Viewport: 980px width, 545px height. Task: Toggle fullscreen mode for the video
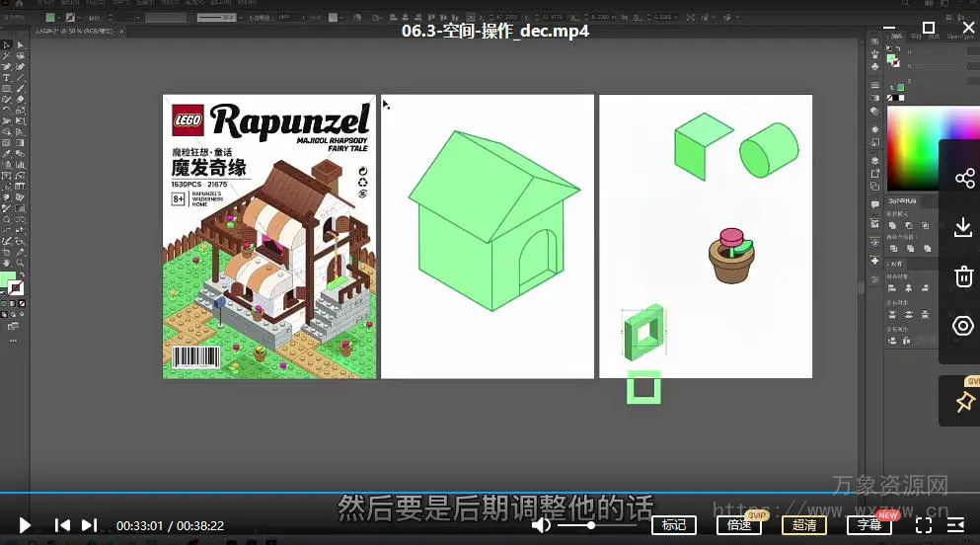[924, 525]
